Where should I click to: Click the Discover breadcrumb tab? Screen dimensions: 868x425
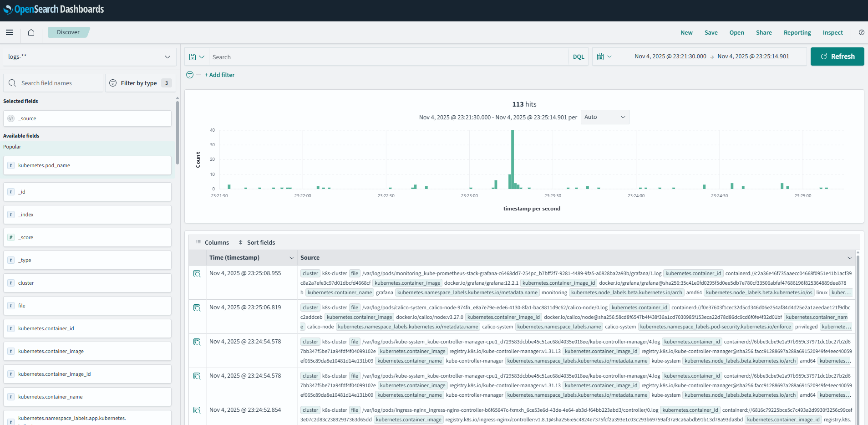click(x=68, y=32)
